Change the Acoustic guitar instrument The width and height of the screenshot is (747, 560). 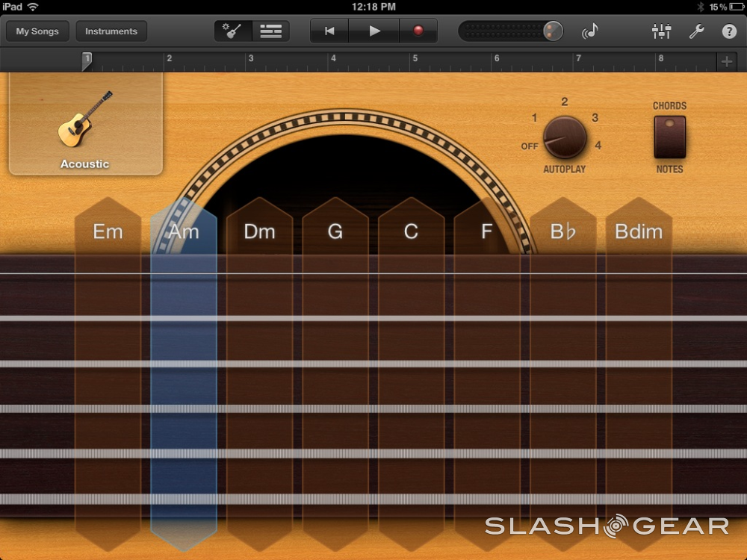(x=86, y=124)
